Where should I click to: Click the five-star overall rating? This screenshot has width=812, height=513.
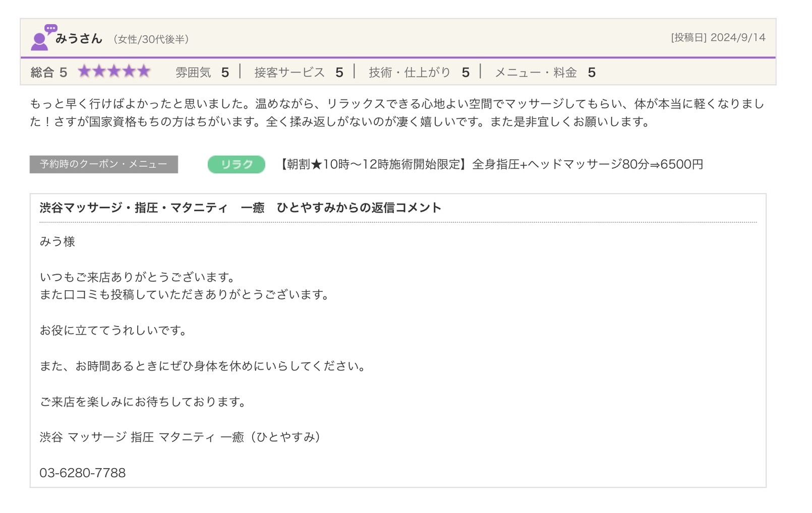[114, 72]
